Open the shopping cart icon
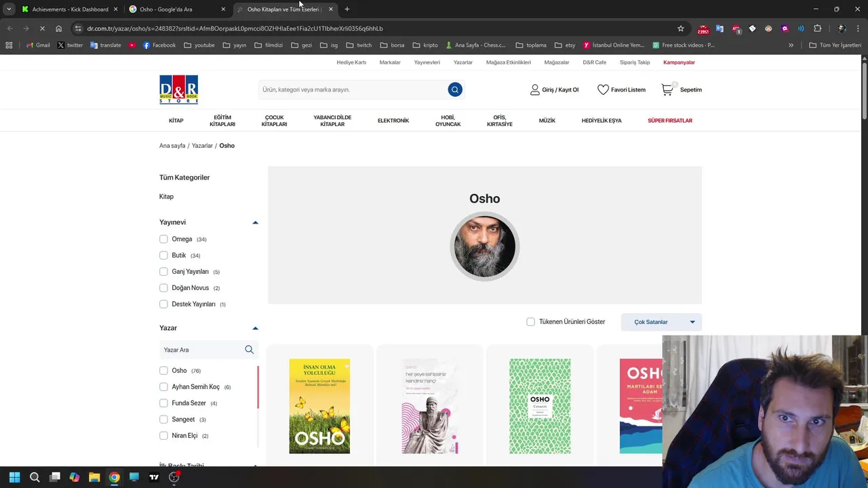 tap(667, 89)
